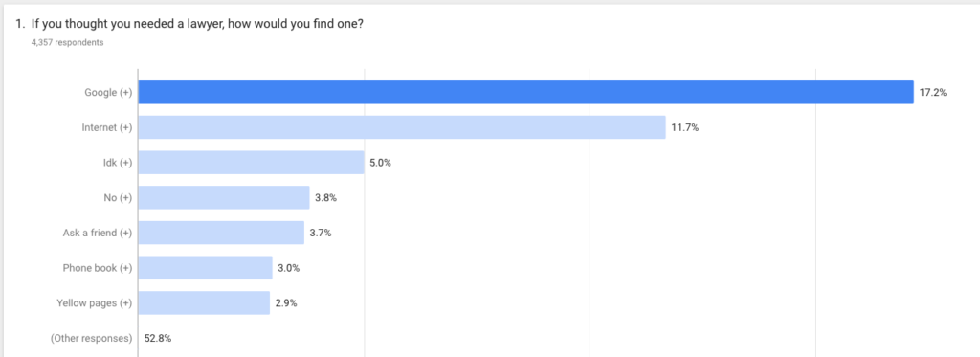The height and width of the screenshot is (357, 980).
Task: Expand the Yellow pages (+) label
Action: [94, 302]
